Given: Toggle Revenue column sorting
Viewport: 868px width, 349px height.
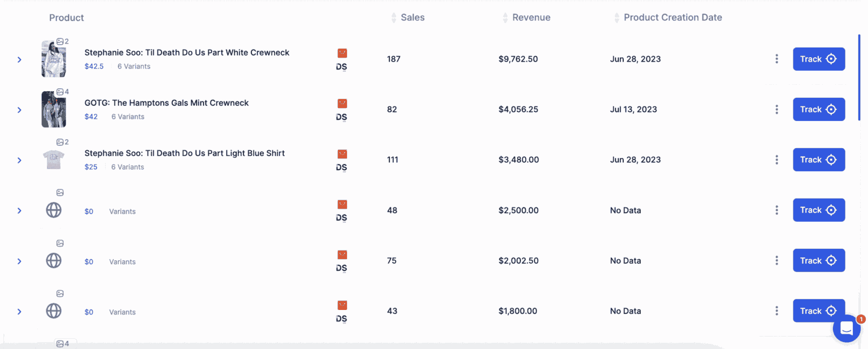Looking at the screenshot, I should point(505,18).
